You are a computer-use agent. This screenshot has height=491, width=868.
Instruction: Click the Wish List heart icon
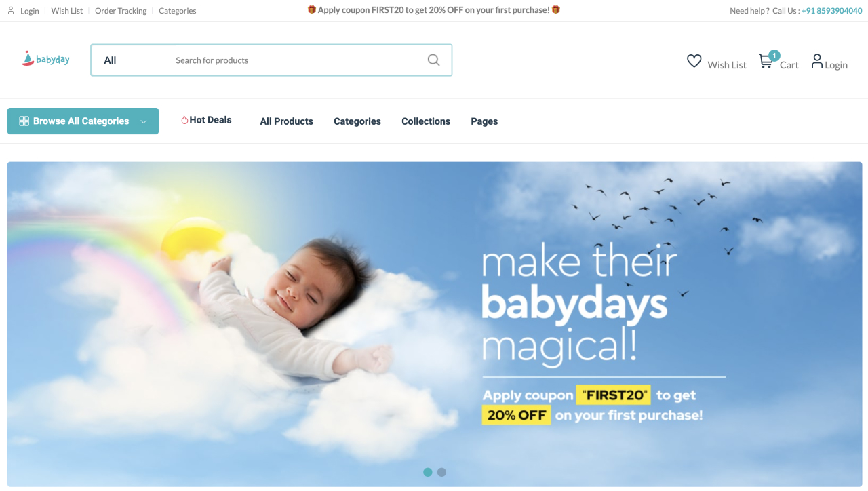click(694, 61)
